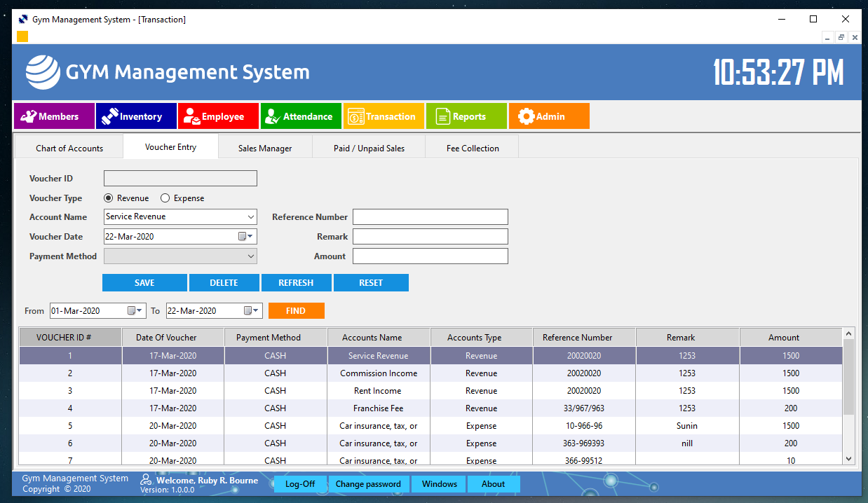868x503 pixels.
Task: Expand the Payment Method dropdown
Action: coord(250,256)
